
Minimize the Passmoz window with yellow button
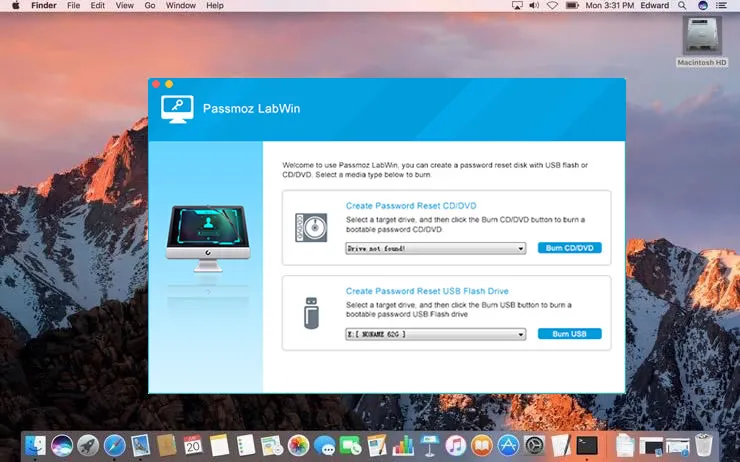pyautogui.click(x=169, y=84)
